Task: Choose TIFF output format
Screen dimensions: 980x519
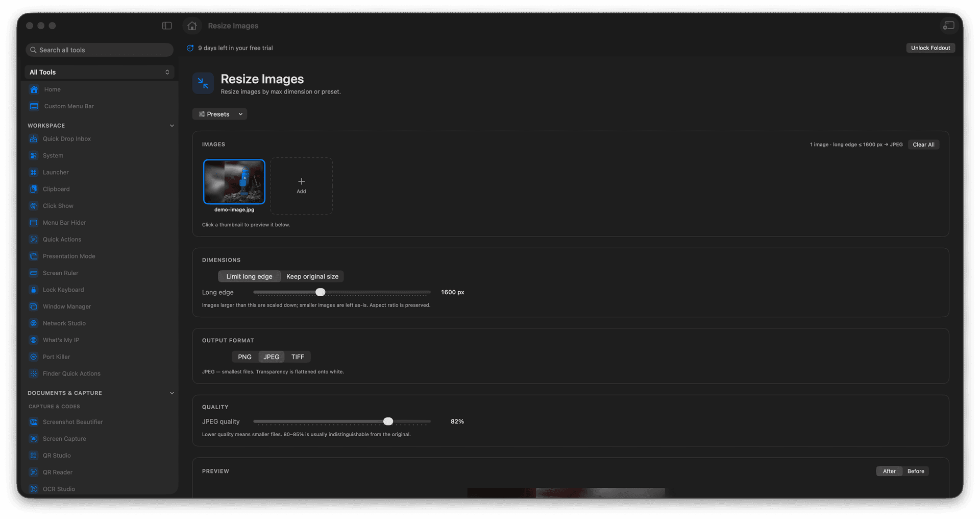Action: click(298, 357)
